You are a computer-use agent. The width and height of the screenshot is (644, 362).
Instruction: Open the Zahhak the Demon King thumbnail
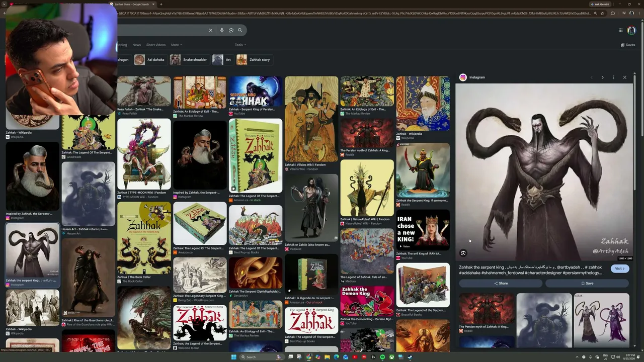(x=367, y=302)
